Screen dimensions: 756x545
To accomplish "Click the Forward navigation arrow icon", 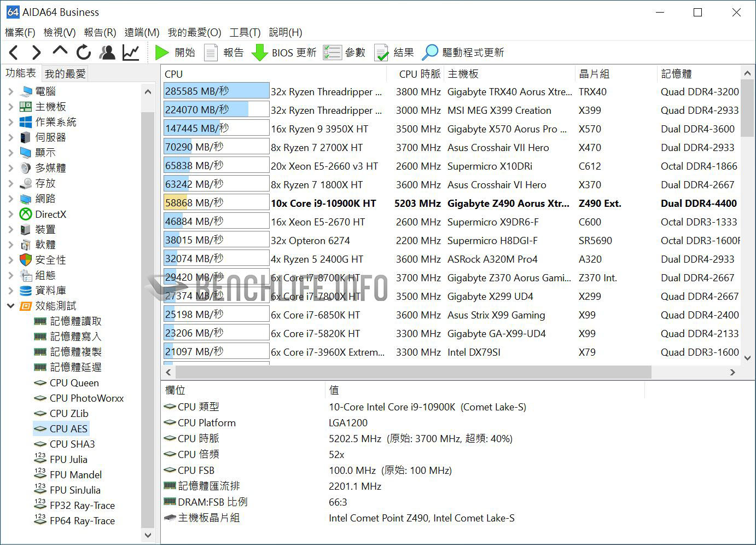I will click(x=36, y=53).
